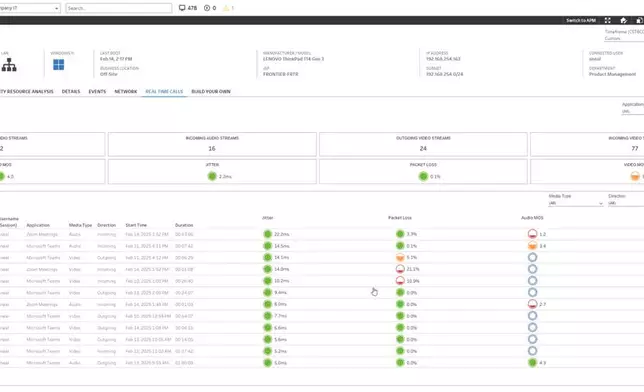This screenshot has width=644, height=392.
Task: Click the IP address 192.168.254.163
Action: 443,59
